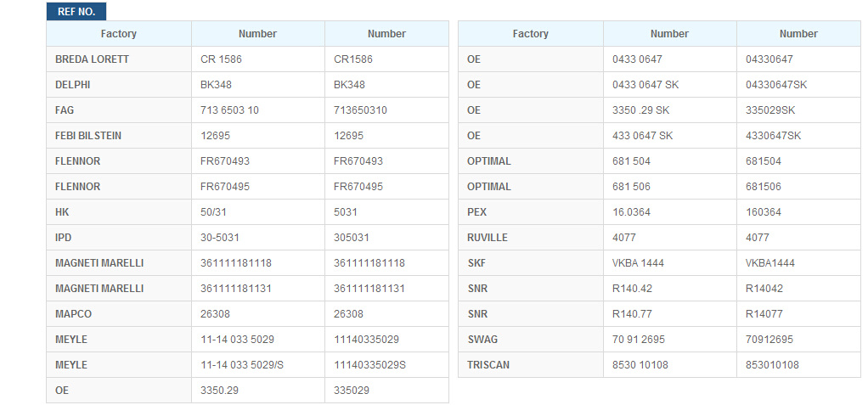Click the number '70912695'
The height and width of the screenshot is (405, 868).
769,339
